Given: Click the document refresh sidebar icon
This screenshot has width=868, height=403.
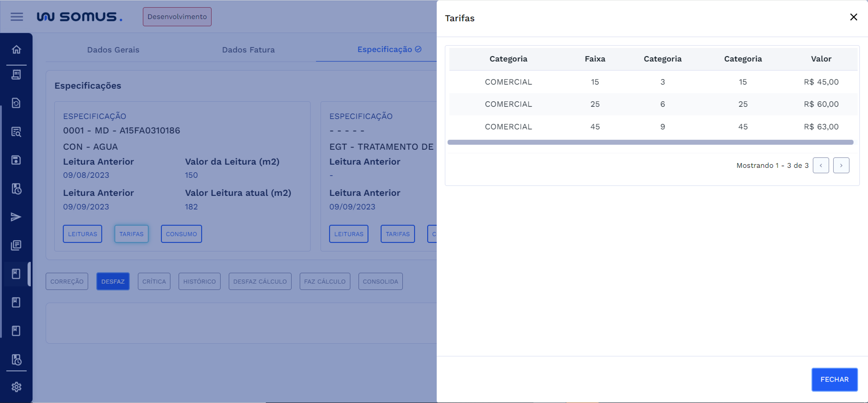Looking at the screenshot, I should [x=16, y=103].
